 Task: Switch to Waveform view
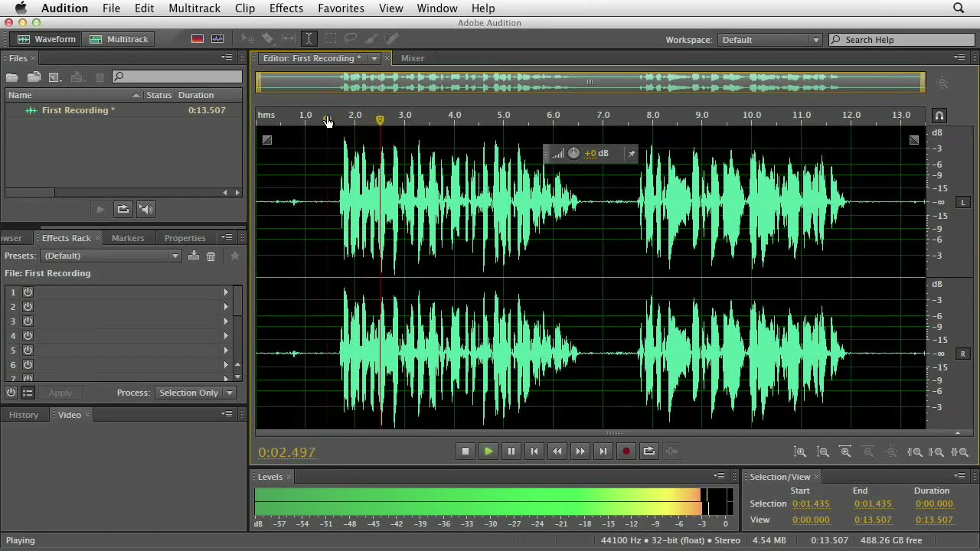coord(47,39)
